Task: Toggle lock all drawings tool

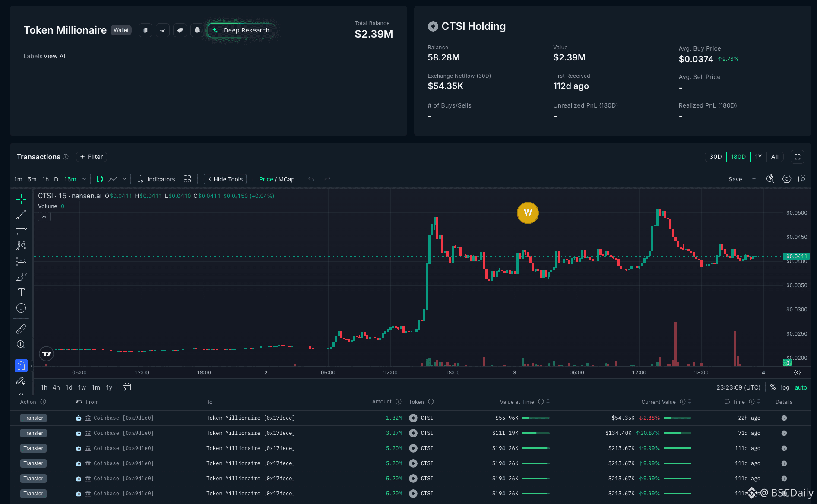Action: coord(21,382)
